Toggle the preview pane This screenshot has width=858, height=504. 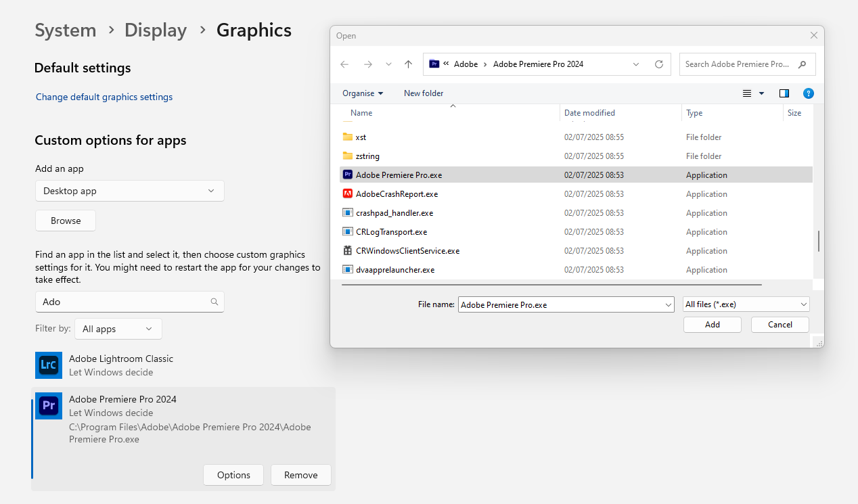[x=784, y=93]
